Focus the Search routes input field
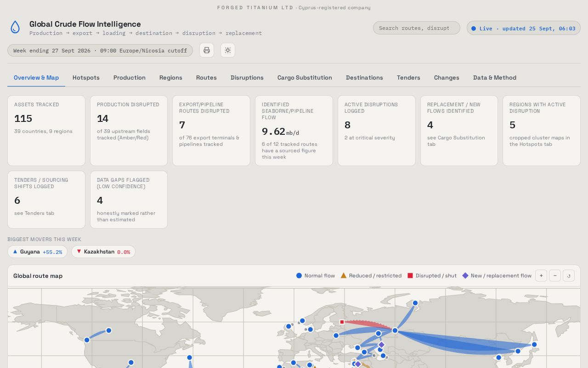The image size is (588, 368). 417,28
